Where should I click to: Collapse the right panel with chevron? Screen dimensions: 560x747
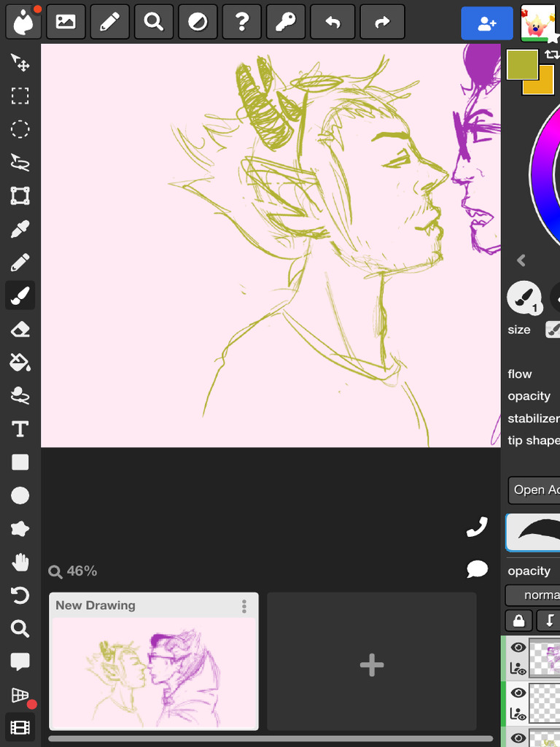pos(521,260)
